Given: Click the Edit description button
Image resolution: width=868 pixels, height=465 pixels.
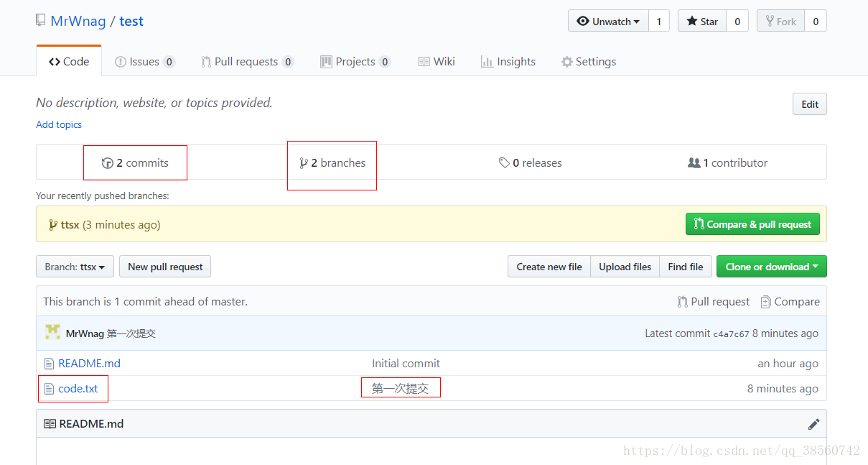Looking at the screenshot, I should [x=810, y=104].
